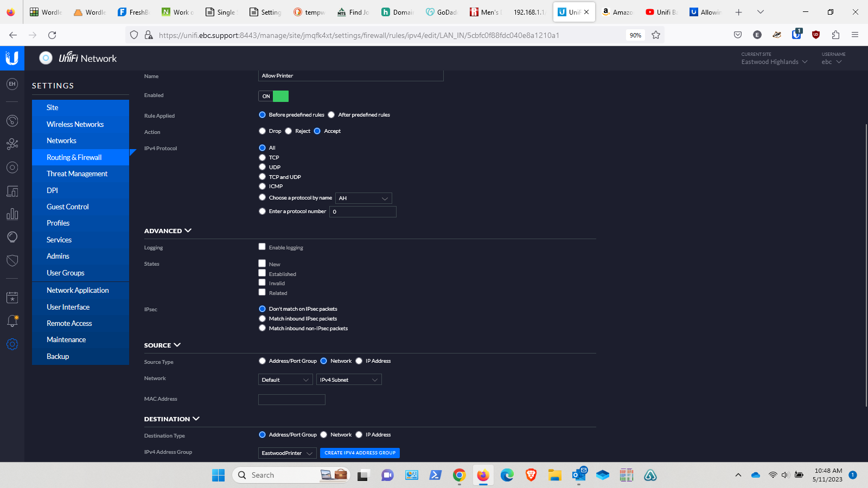Screen dimensions: 868x488
Task: Click inside the MAC Address field
Action: 292,400
